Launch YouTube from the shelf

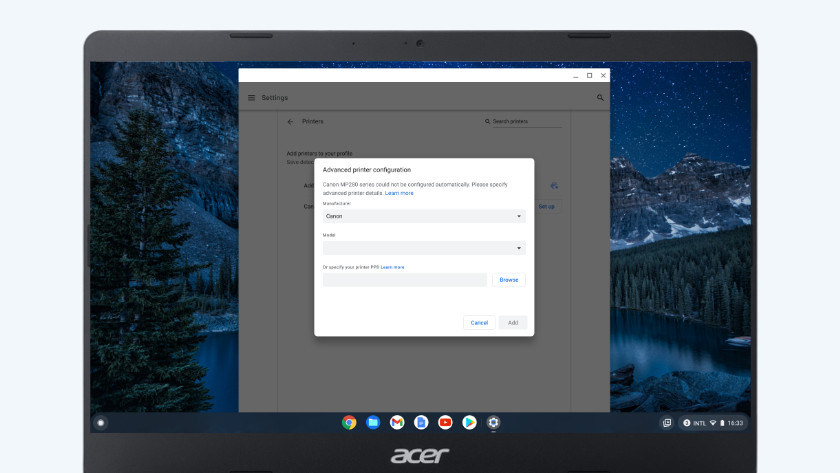pos(445,423)
